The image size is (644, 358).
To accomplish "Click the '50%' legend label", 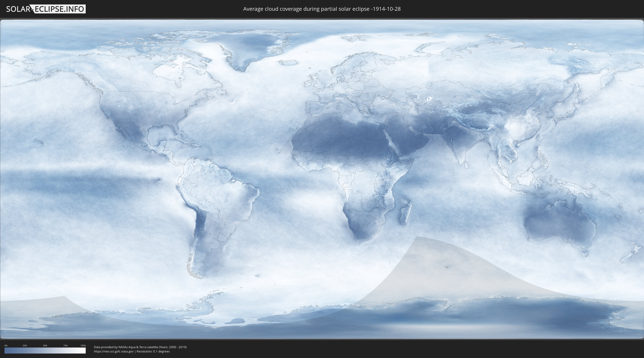I will (45, 345).
